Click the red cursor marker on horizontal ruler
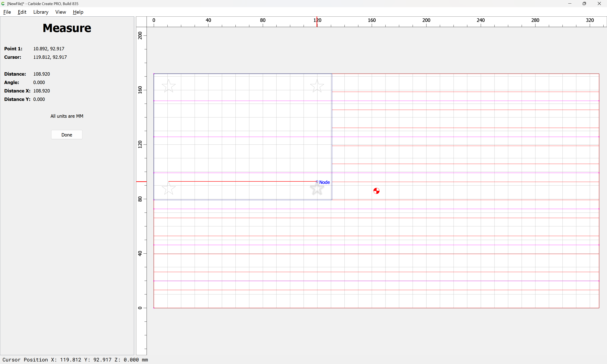The height and width of the screenshot is (364, 607). point(317,22)
